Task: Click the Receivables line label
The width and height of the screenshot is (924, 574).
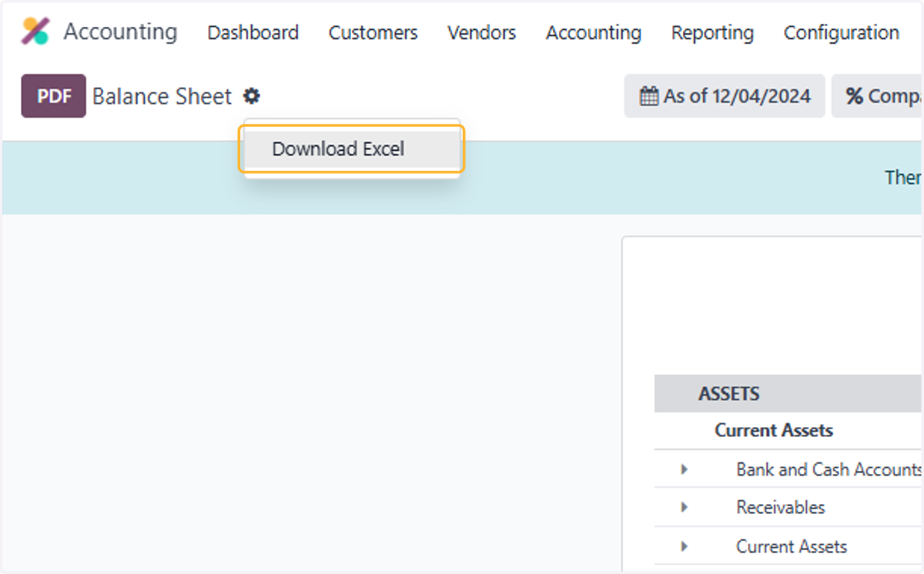Action: [780, 508]
